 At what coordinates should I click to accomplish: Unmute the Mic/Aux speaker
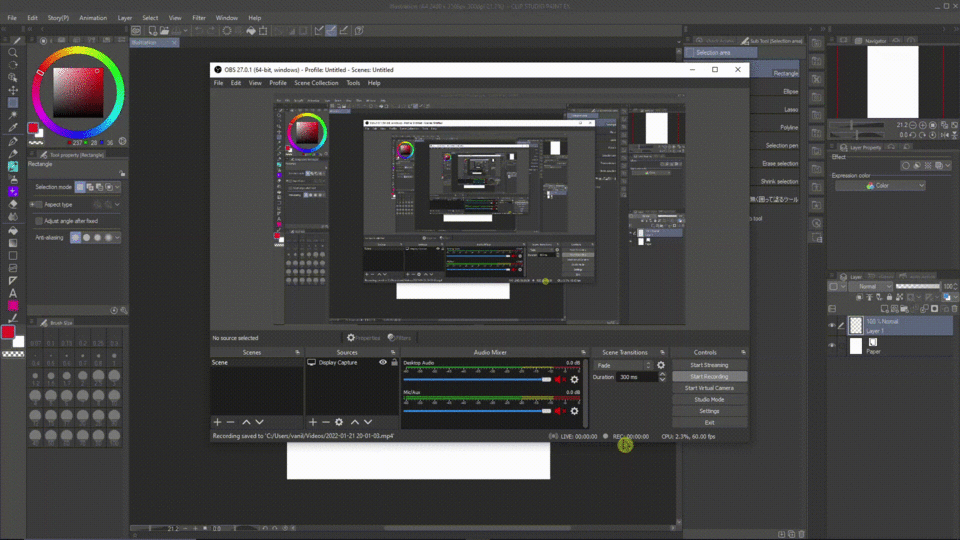[x=560, y=411]
